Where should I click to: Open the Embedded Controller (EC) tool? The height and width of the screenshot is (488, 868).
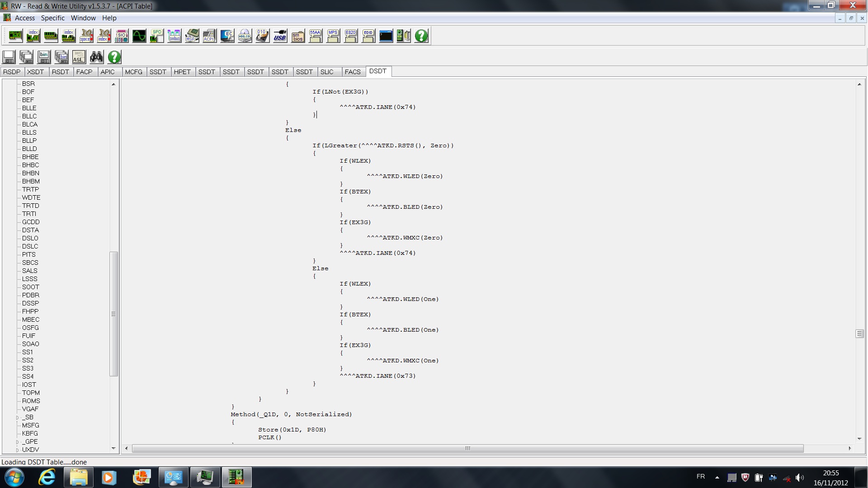(227, 36)
